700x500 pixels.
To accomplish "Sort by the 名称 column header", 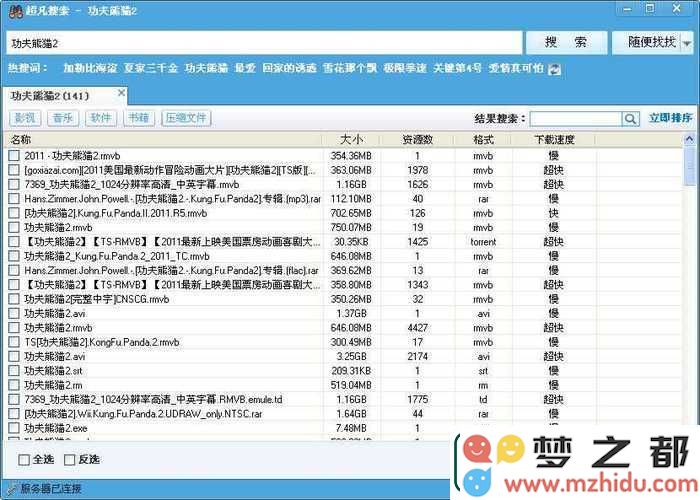I will tap(163, 140).
